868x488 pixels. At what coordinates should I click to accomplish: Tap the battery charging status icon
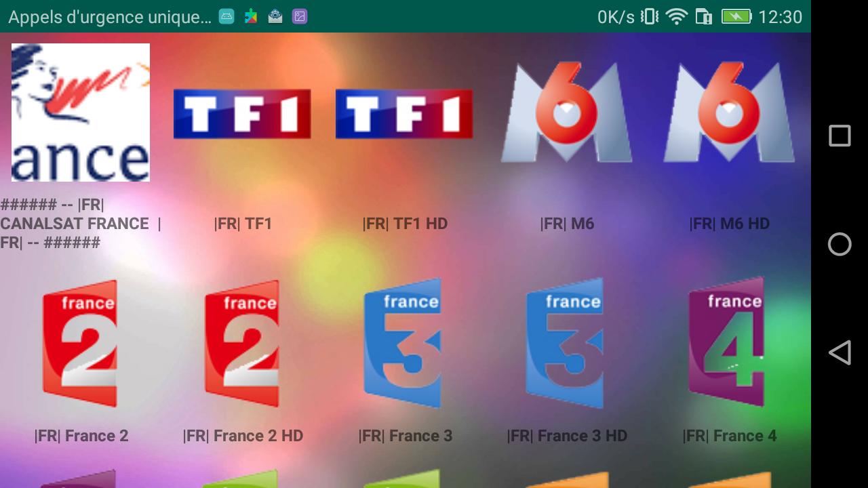pos(736,17)
